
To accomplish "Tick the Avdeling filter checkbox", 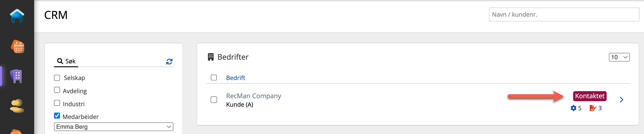I will (x=57, y=90).
